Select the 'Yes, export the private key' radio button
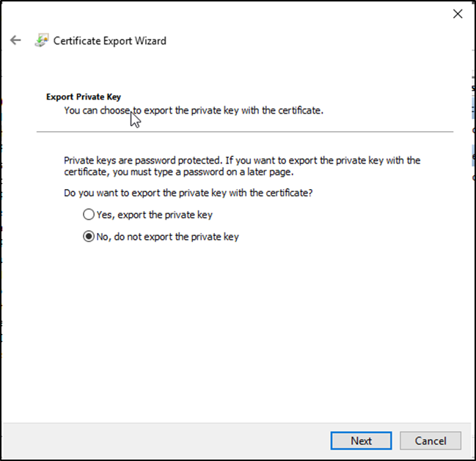The image size is (476, 461). tap(89, 215)
